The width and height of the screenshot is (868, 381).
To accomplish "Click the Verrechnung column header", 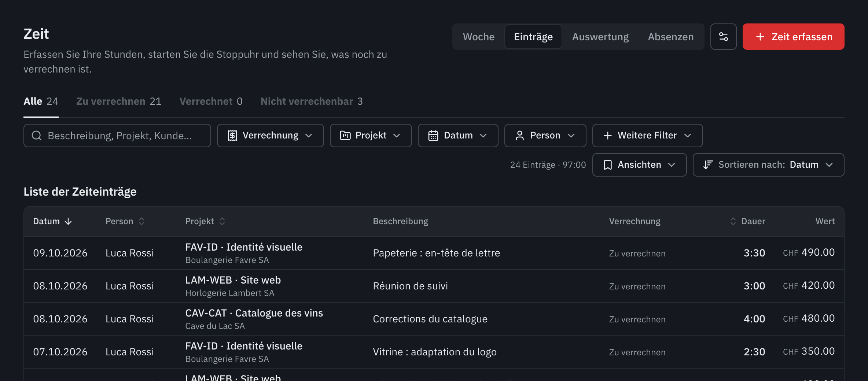I will click(635, 221).
